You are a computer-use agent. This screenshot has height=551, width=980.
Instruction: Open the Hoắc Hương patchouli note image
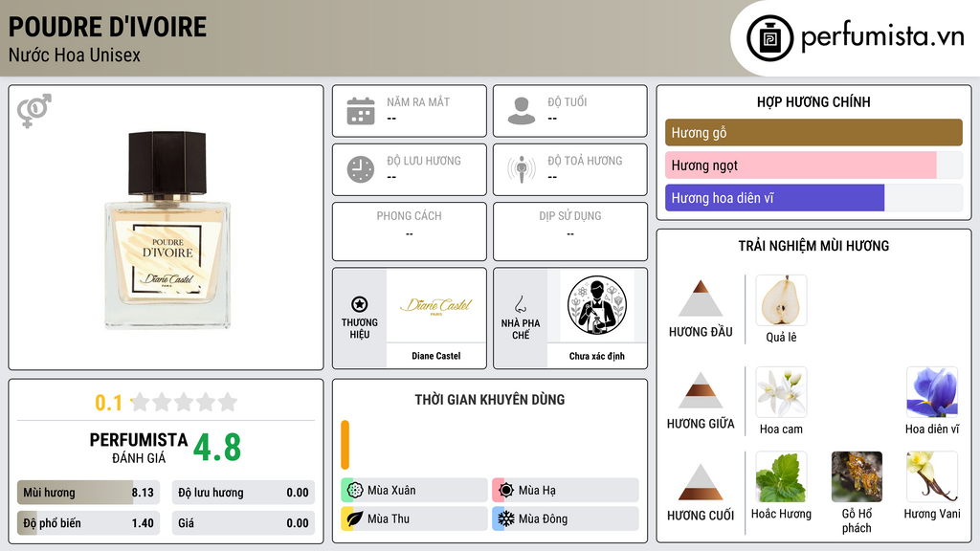tap(781, 476)
